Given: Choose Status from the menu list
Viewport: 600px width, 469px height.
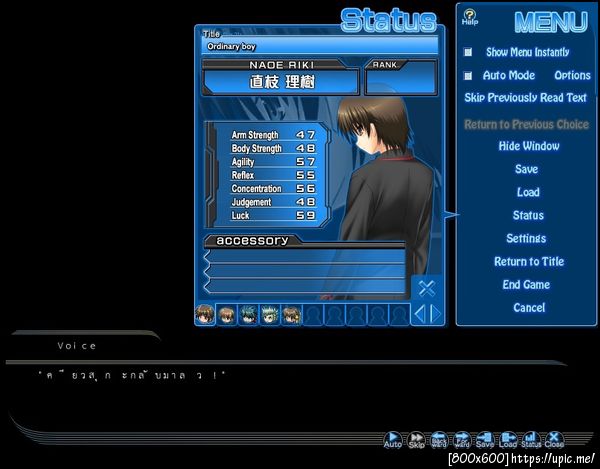Looking at the screenshot, I should coord(528,215).
